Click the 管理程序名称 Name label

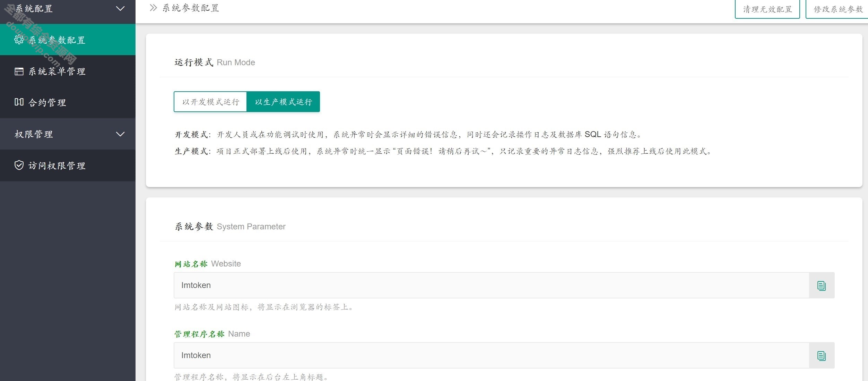click(212, 334)
